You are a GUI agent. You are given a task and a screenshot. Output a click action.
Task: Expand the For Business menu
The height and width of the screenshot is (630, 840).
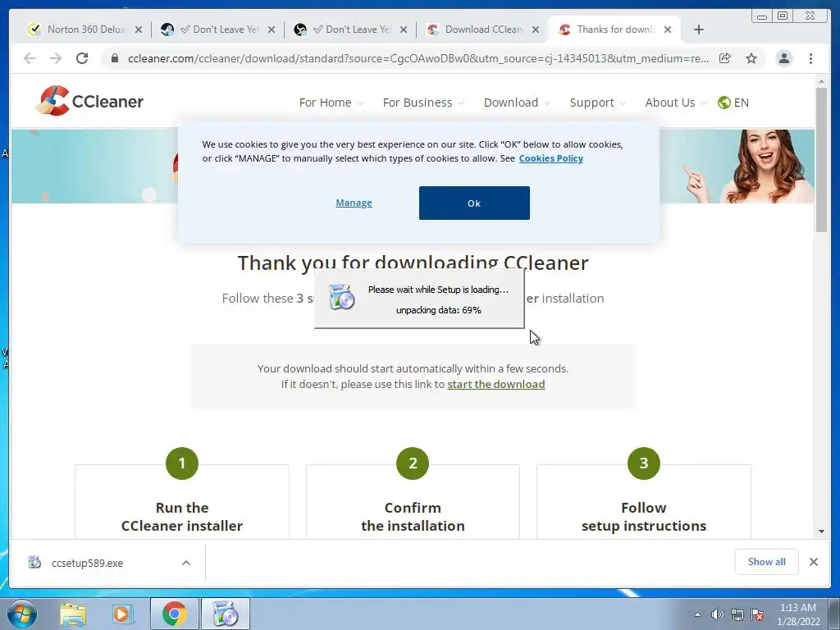[x=423, y=103]
